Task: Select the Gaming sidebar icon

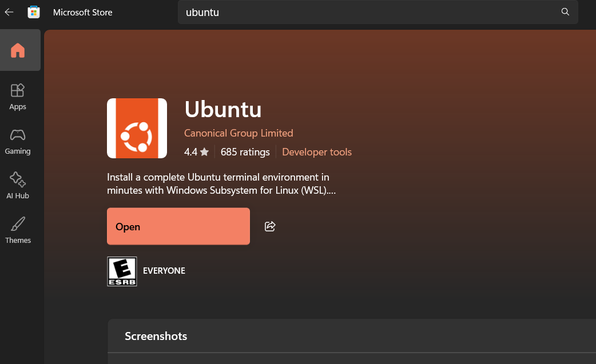Action: [17, 140]
